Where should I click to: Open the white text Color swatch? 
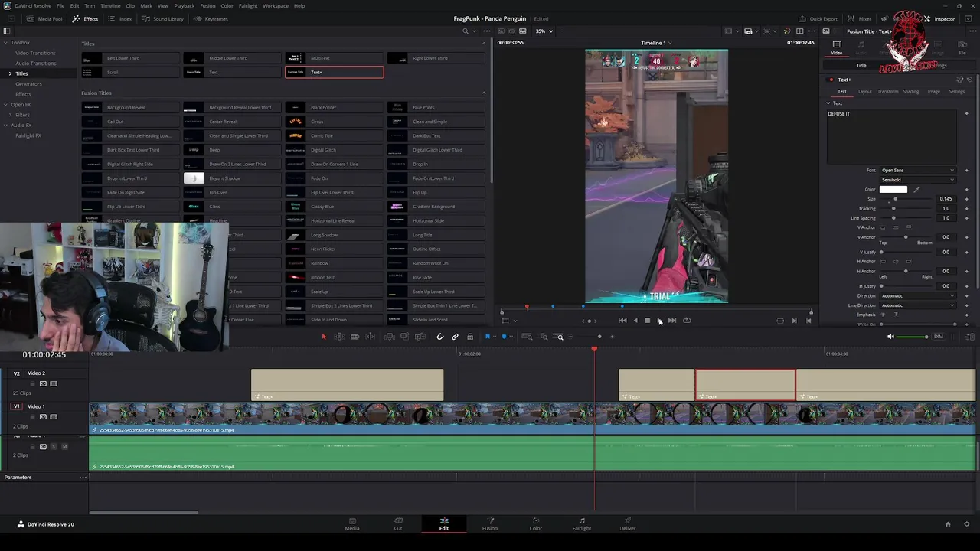893,190
